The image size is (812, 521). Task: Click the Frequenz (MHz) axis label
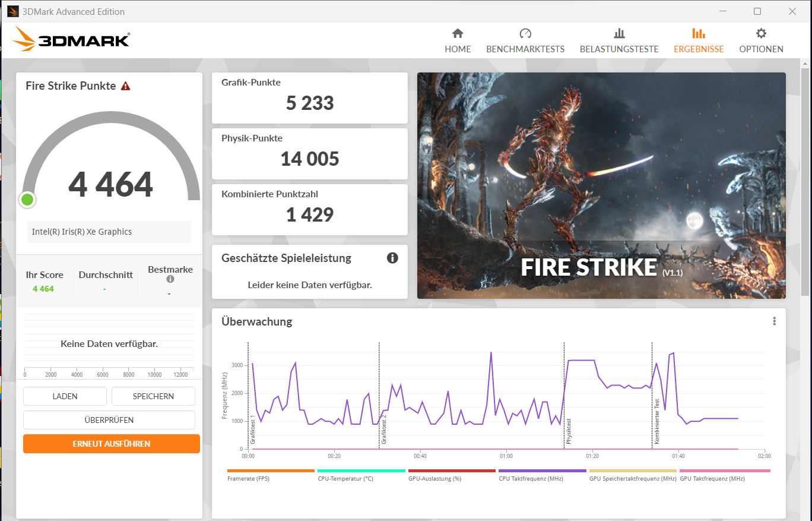225,395
